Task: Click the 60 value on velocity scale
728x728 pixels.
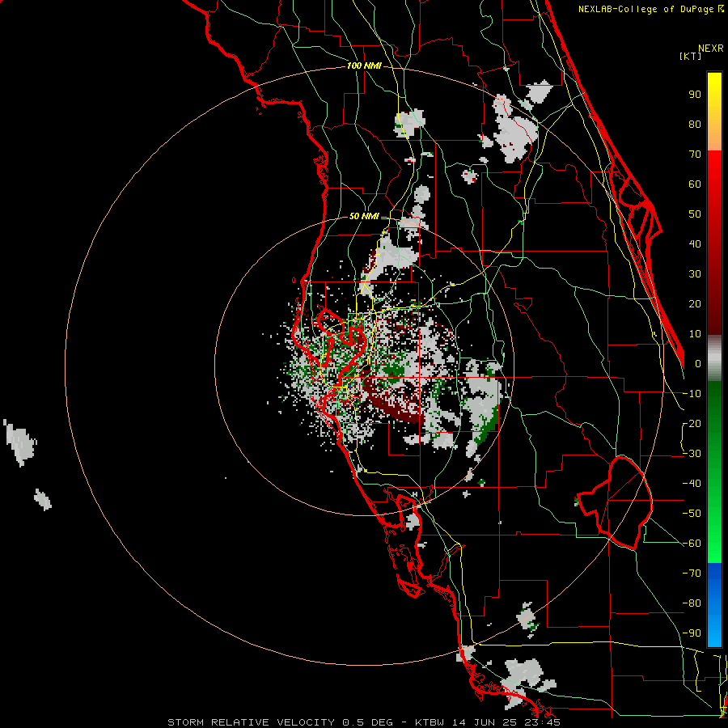Action: [695, 184]
